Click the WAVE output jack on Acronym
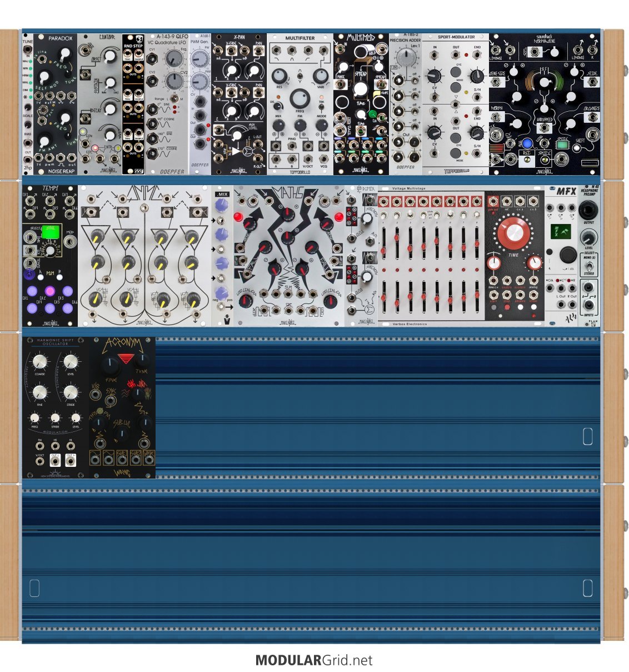 point(149,459)
